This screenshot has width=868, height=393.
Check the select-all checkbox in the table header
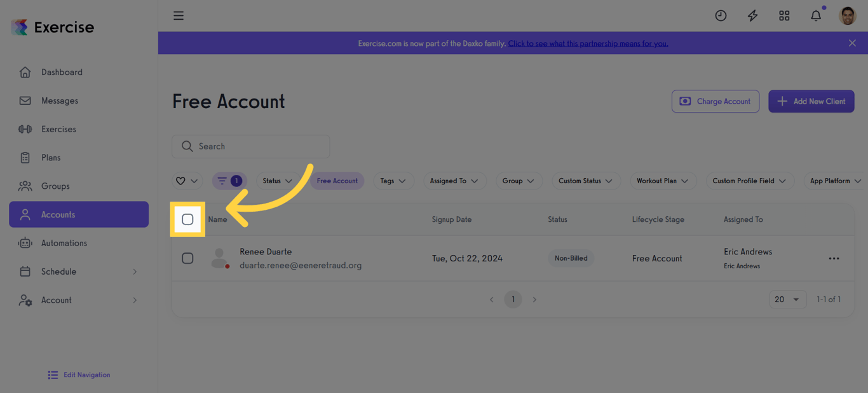(x=187, y=219)
